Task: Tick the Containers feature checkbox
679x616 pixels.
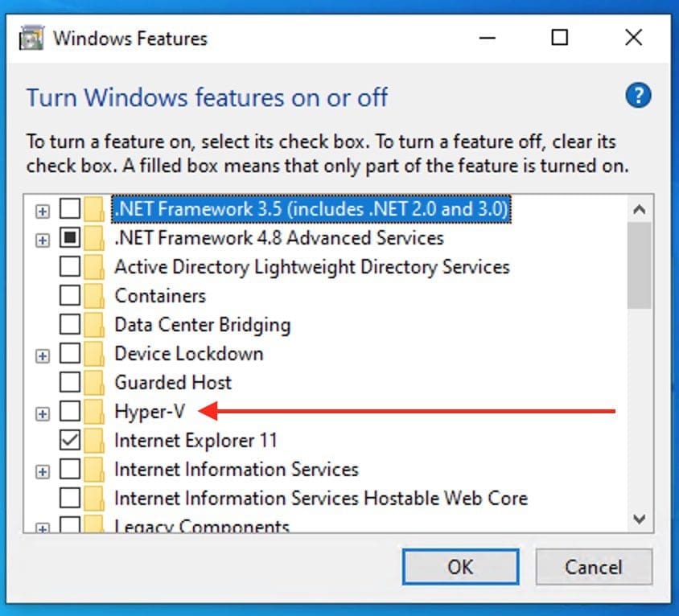Action: [71, 296]
